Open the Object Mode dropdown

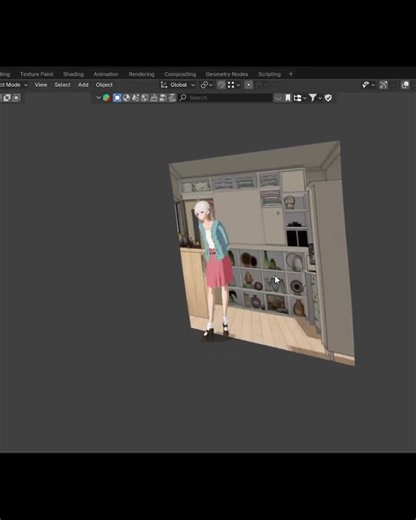pos(13,85)
